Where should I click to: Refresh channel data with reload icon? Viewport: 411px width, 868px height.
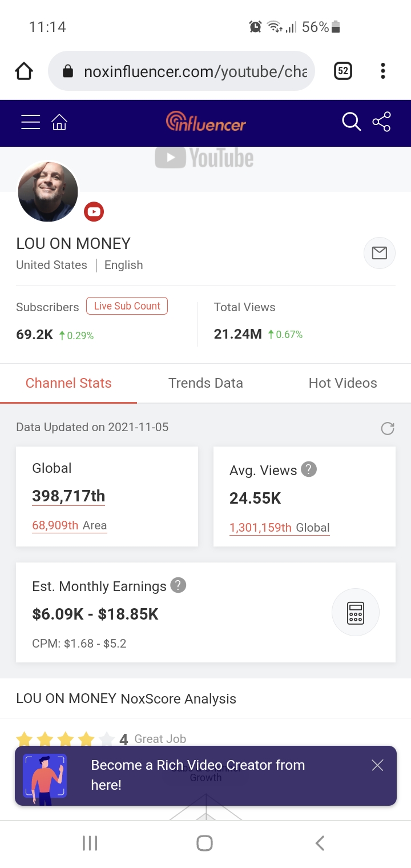point(388,428)
